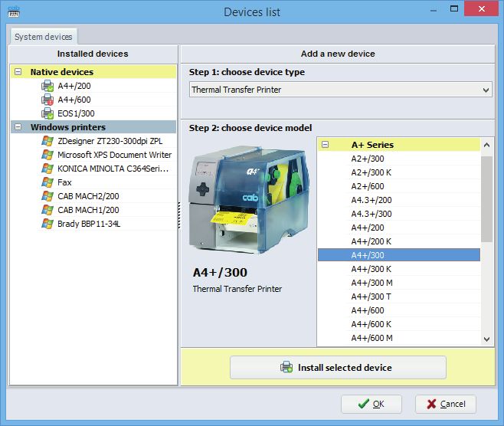Select ZDesigner ZT230-300dpi ZPL printer name
Screen dimensions: 504x426
(110, 141)
